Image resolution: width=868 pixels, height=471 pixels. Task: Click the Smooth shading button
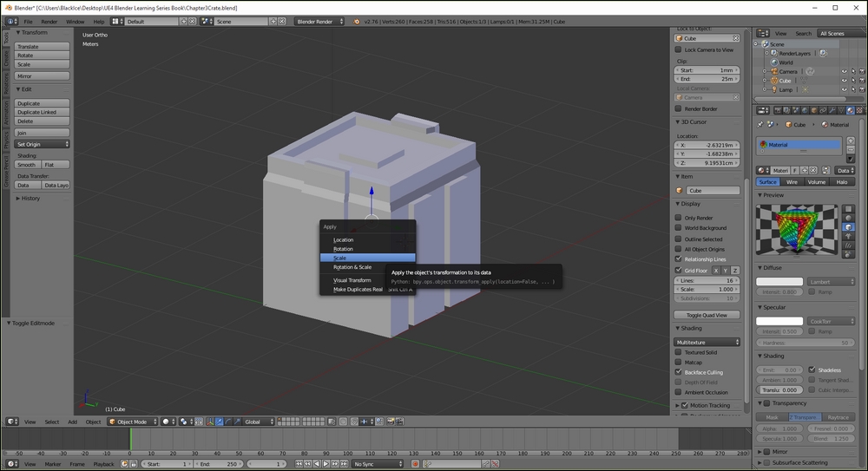coord(28,165)
